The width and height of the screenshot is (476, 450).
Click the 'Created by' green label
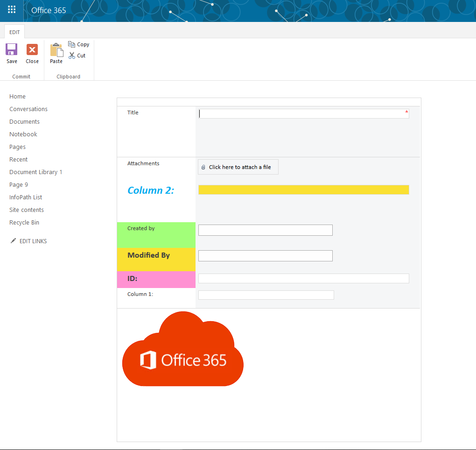pyautogui.click(x=141, y=228)
